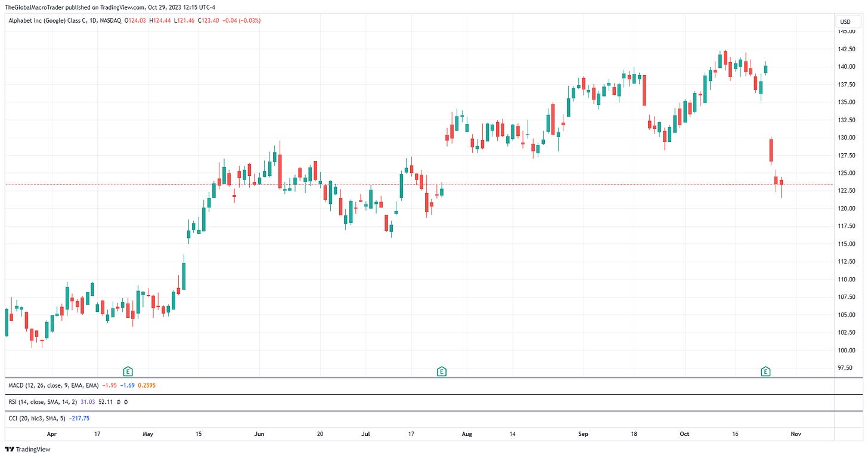The height and width of the screenshot is (458, 868).
Task: Click the Jun label on the time axis
Action: click(x=259, y=434)
